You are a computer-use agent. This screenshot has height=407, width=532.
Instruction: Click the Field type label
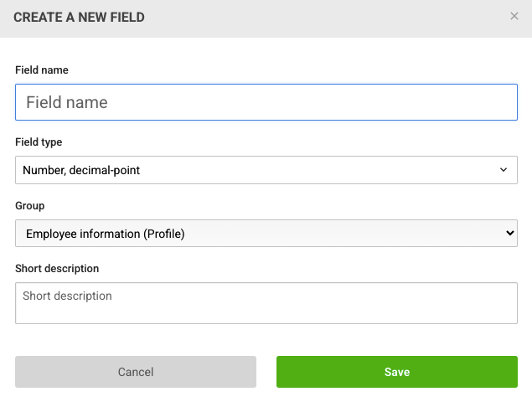coord(39,142)
